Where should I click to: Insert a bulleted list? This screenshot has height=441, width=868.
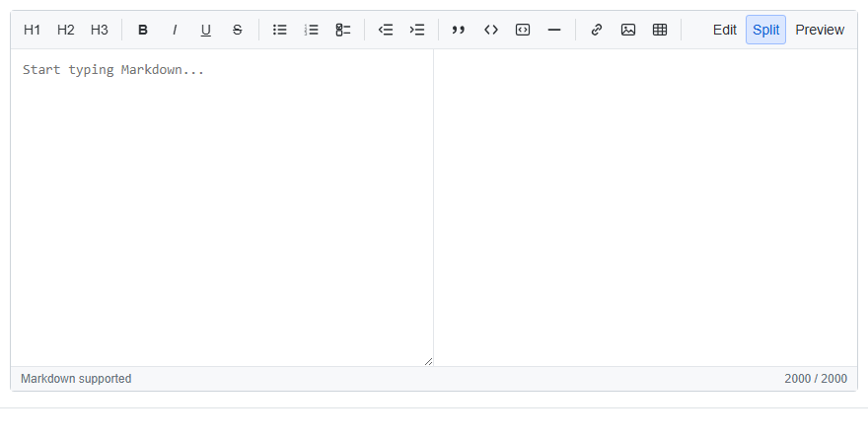click(280, 30)
